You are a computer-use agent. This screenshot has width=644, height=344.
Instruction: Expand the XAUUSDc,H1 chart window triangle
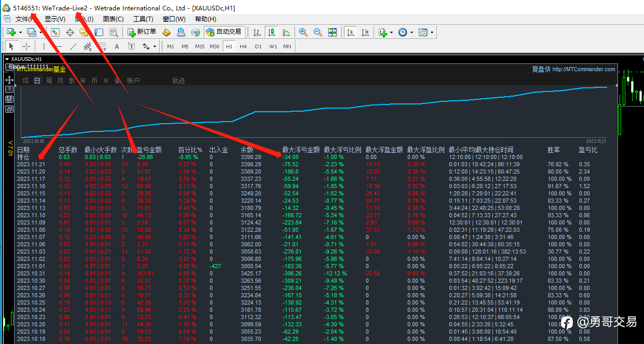[8, 59]
